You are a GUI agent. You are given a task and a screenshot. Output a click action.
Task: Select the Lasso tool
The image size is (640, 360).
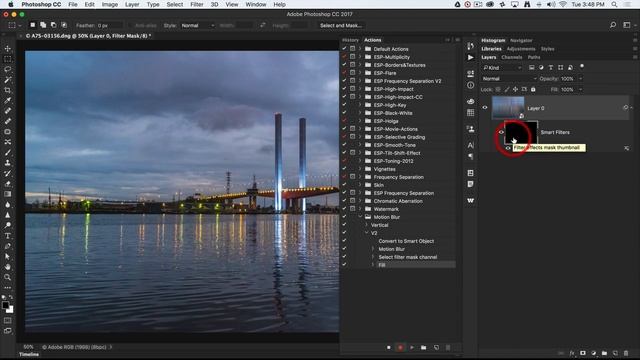pos(7,69)
